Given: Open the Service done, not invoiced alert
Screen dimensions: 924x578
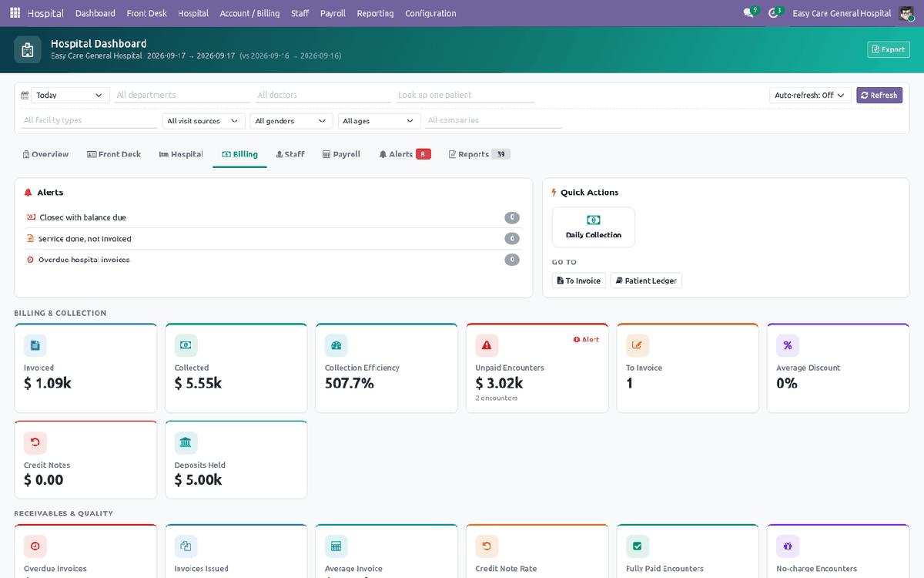Looking at the screenshot, I should (x=273, y=239).
